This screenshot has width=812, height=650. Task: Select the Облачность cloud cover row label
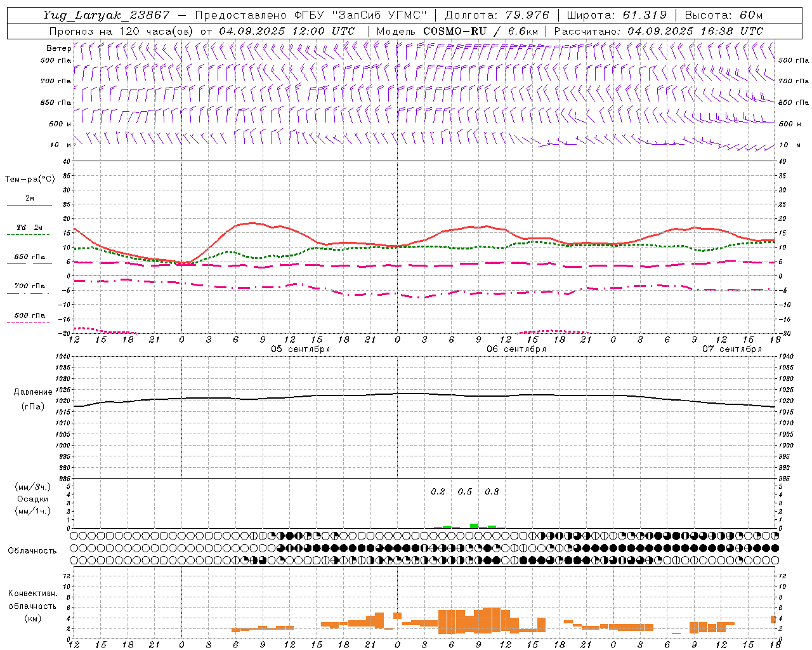point(32,550)
